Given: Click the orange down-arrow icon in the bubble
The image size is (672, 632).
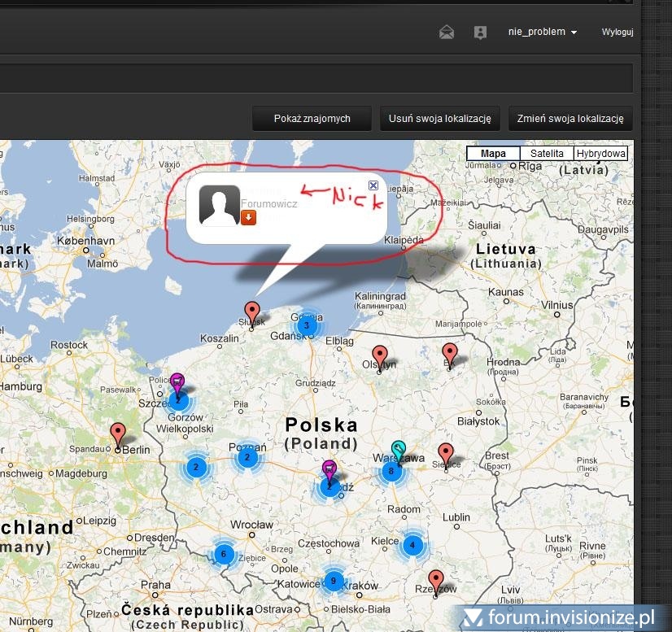Looking at the screenshot, I should click(x=249, y=217).
